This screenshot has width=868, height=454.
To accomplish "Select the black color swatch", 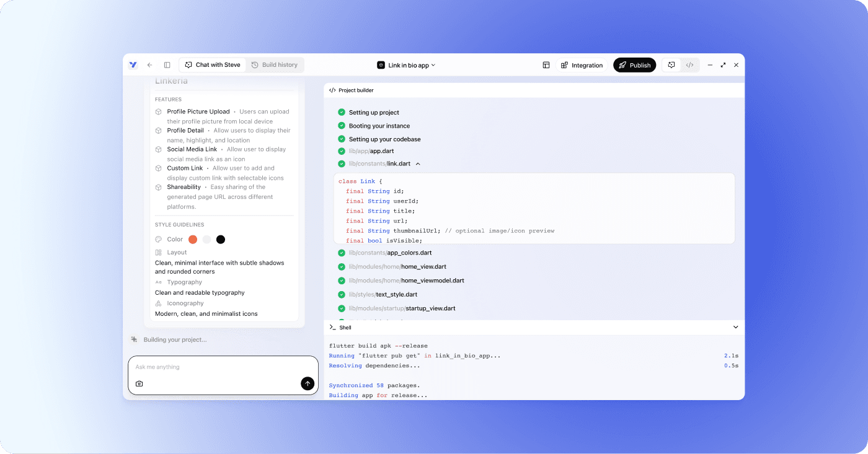I will click(x=220, y=240).
